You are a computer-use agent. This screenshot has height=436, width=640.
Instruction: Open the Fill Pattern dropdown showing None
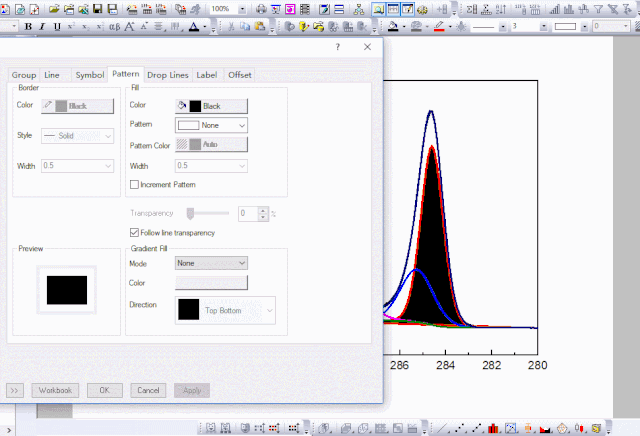point(211,125)
